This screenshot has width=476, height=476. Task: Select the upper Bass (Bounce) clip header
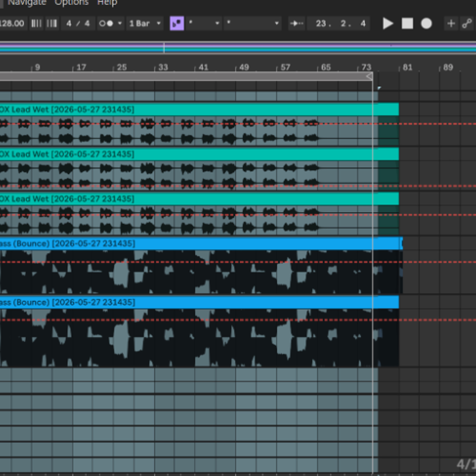(201, 244)
